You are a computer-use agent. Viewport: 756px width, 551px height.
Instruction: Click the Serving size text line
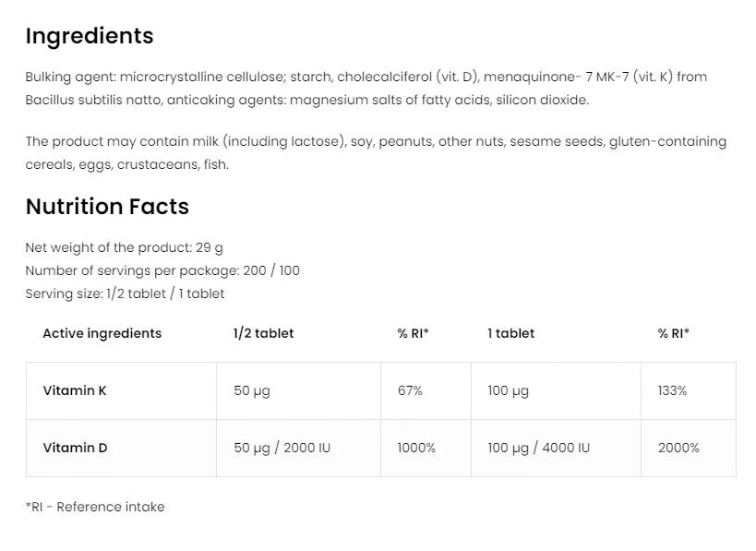(125, 294)
